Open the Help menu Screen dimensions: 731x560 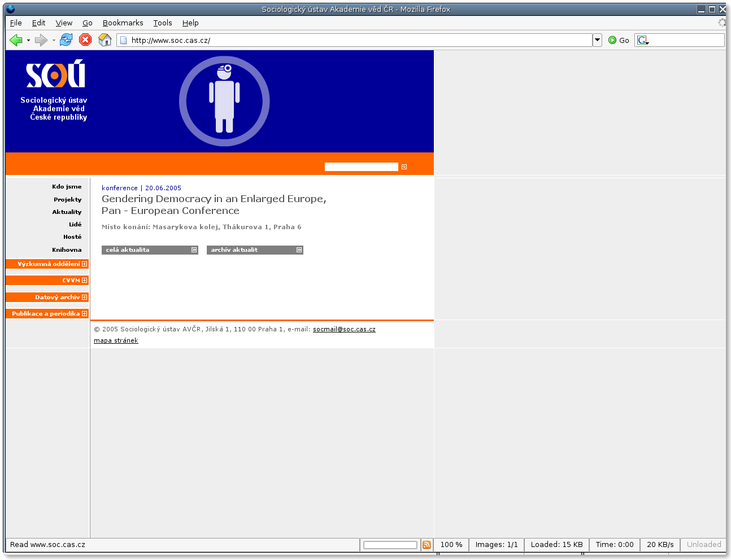coord(190,23)
